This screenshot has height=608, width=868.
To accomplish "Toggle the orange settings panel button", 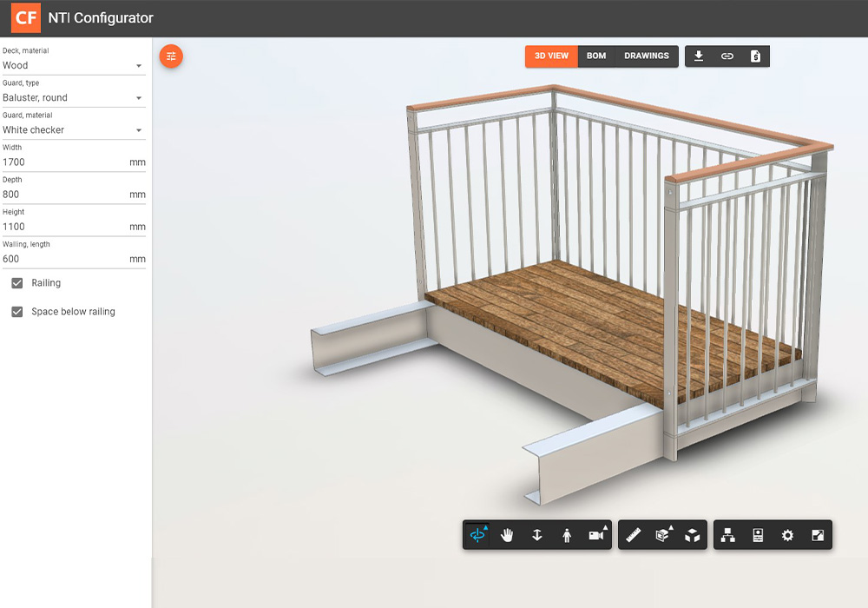I will pos(171,56).
